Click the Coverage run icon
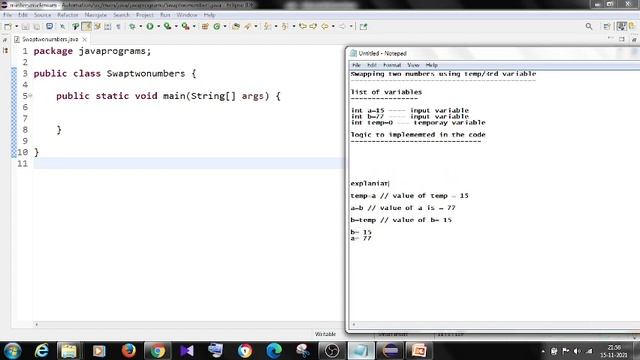Image resolution: width=640 pixels, height=360 pixels. pos(167,27)
